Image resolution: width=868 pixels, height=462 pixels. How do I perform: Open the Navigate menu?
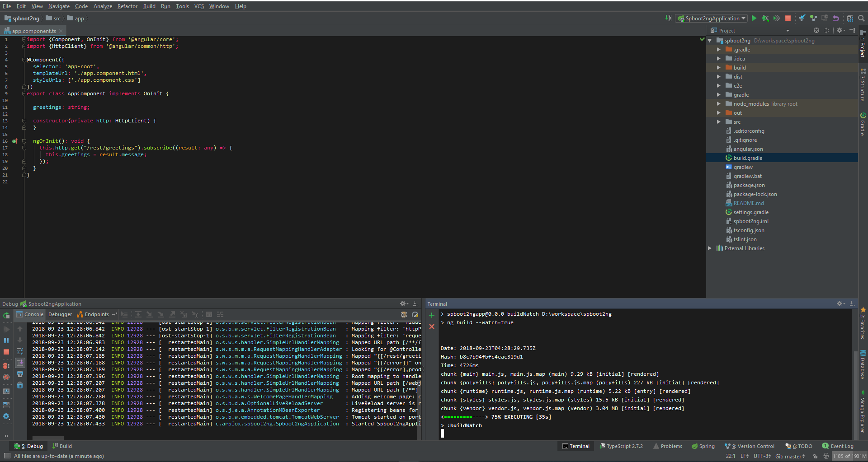[59, 6]
